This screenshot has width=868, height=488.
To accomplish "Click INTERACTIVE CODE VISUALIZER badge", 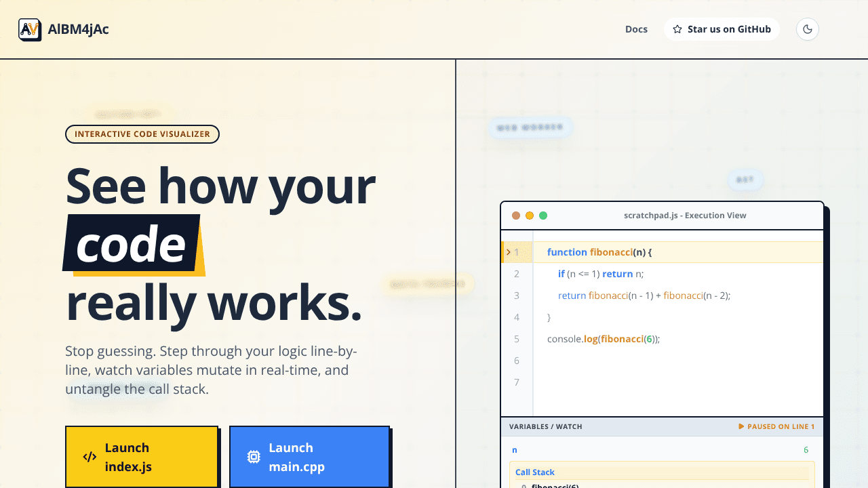I will tap(142, 134).
